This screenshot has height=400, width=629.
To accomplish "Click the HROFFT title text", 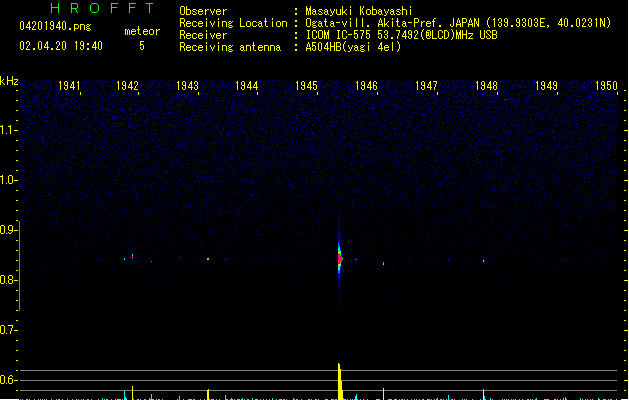I will click(x=103, y=8).
